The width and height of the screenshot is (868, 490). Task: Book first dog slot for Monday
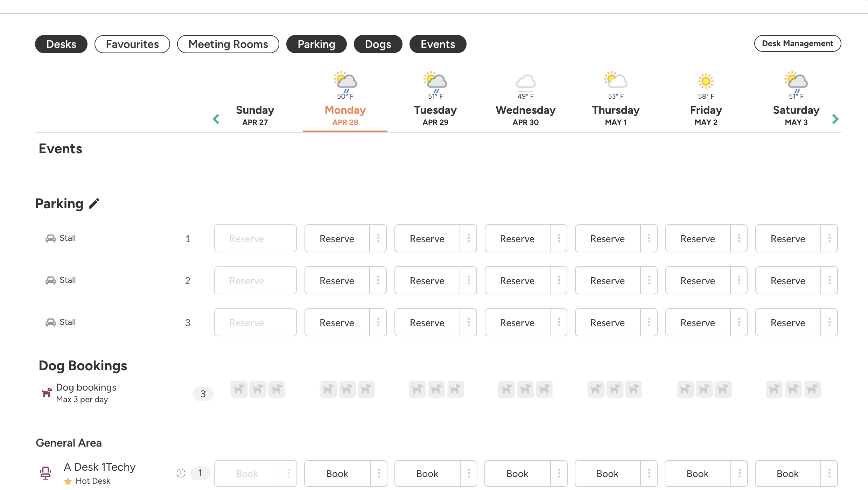pos(328,389)
